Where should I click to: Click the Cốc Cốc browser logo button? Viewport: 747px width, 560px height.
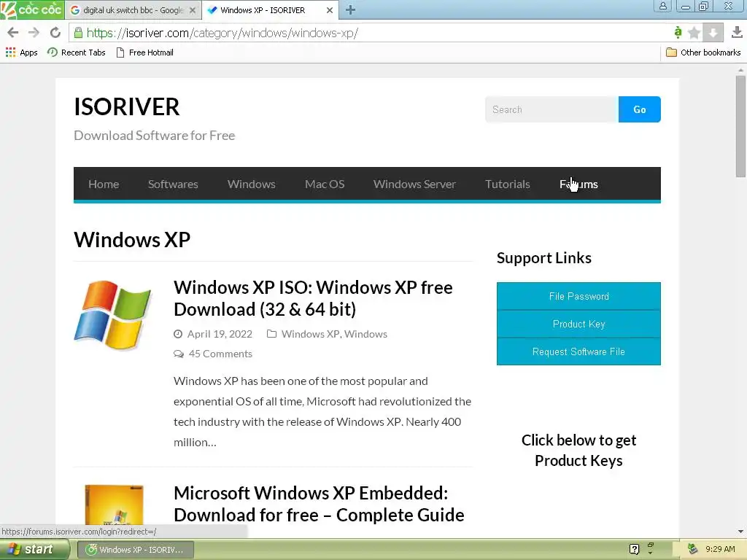(32, 9)
